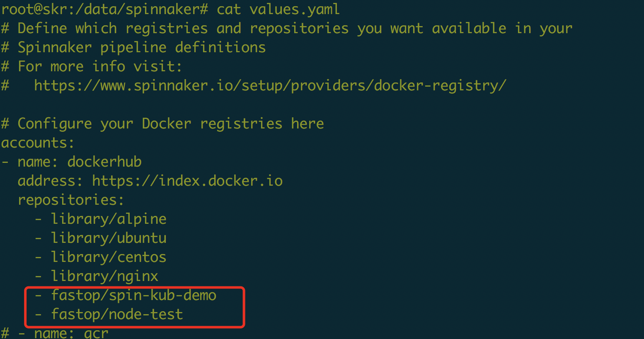This screenshot has width=644, height=339.
Task: Click the 'Spinnaker pipeline definitions' comment line
Action: tap(141, 48)
